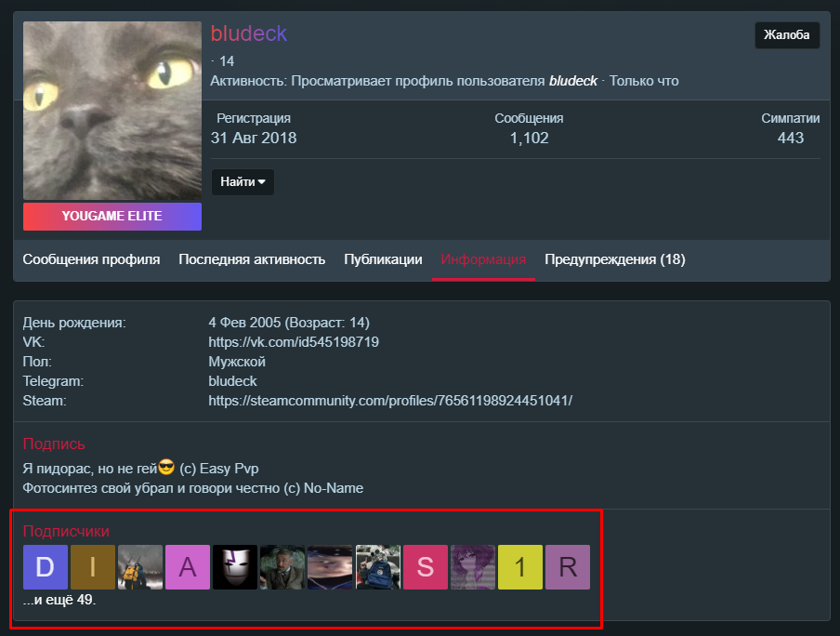The width and height of the screenshot is (840, 636).
Task: Switch to the Публикации tab
Action: coord(383,259)
